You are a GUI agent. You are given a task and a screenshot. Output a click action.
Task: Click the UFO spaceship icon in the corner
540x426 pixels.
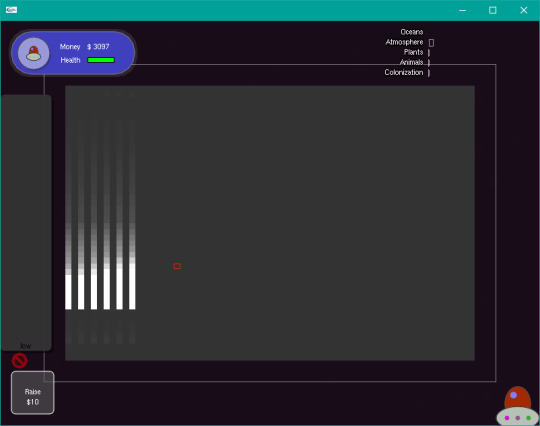point(518,406)
